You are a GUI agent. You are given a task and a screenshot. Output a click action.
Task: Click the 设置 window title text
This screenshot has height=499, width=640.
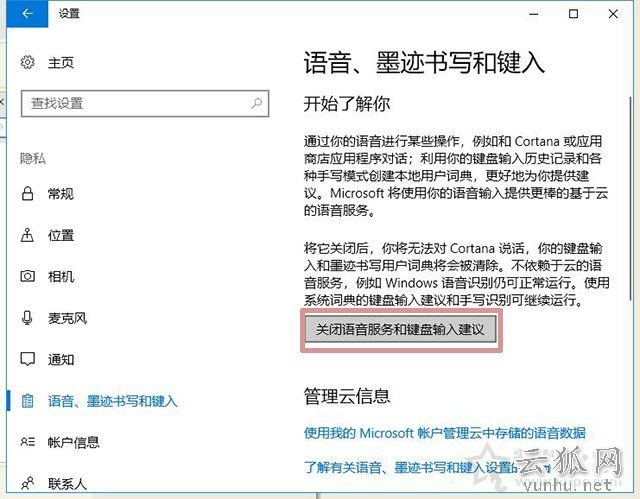point(69,14)
